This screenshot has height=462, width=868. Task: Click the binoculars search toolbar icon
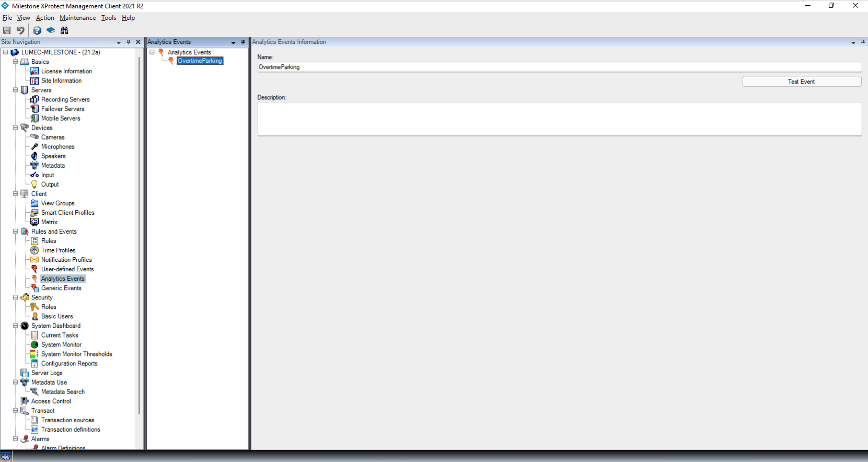[x=64, y=30]
